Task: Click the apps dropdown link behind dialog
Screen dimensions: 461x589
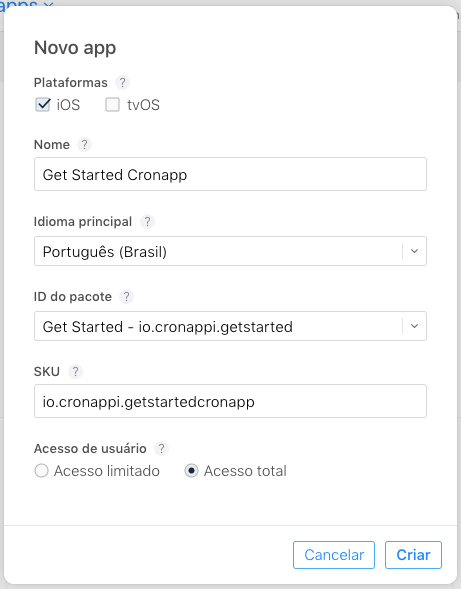Action: (x=26, y=4)
